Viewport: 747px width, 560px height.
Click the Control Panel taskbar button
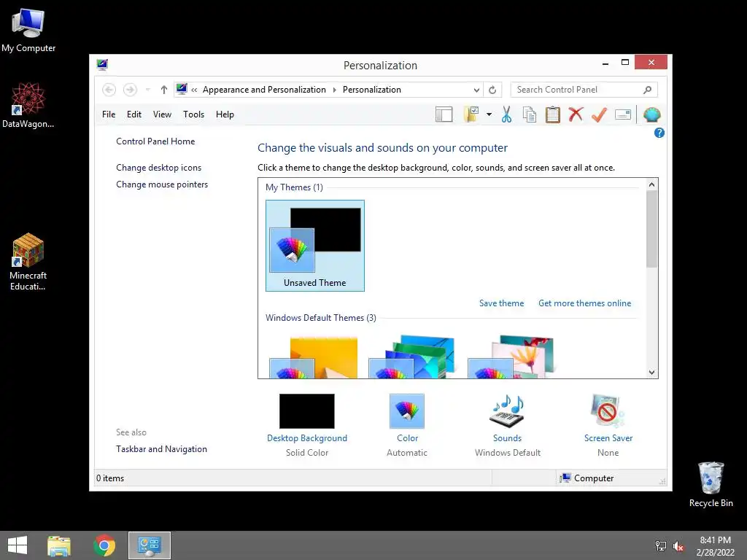coord(149,545)
